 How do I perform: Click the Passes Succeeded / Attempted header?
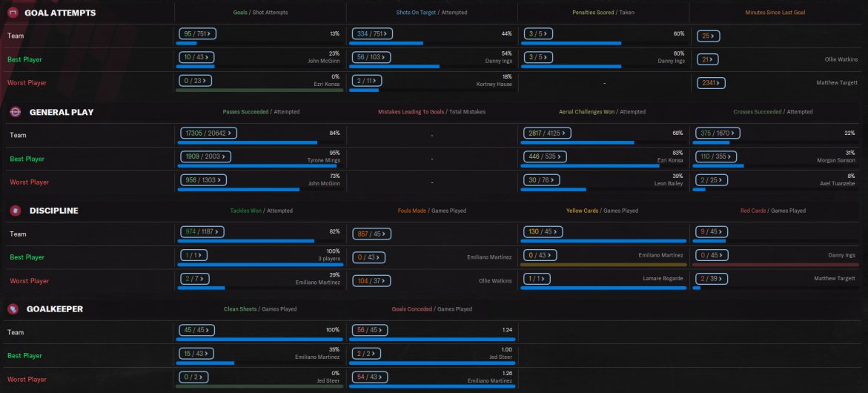click(261, 112)
